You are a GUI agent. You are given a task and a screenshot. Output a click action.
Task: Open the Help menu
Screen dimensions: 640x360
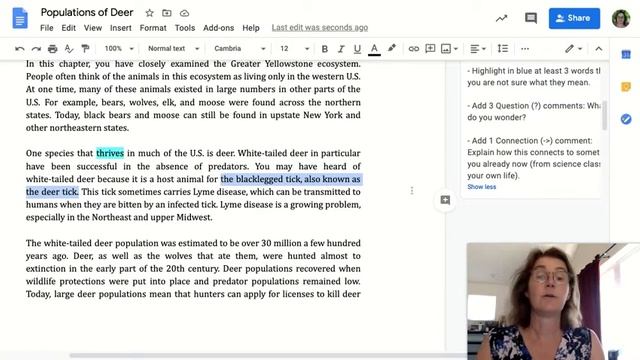(251, 28)
